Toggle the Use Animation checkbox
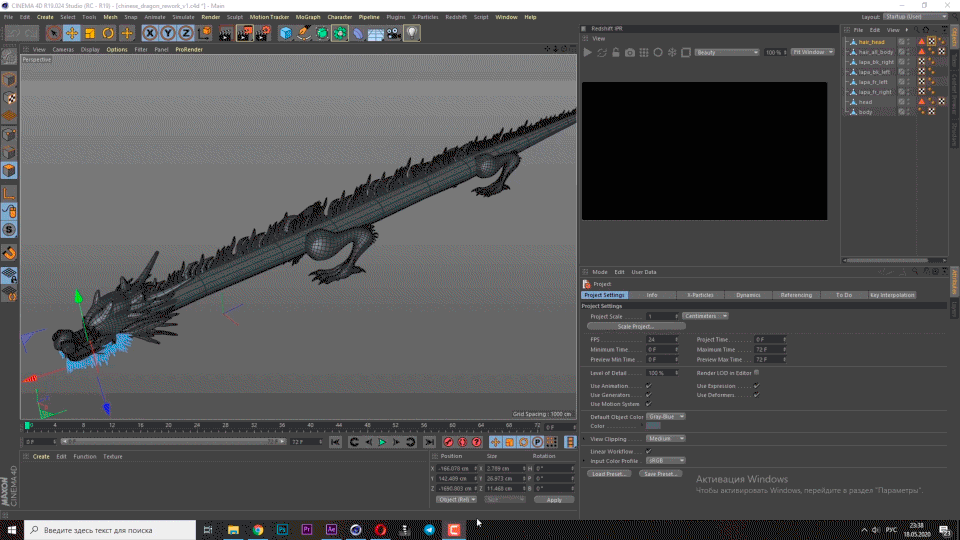This screenshot has height=540, width=960. [648, 385]
